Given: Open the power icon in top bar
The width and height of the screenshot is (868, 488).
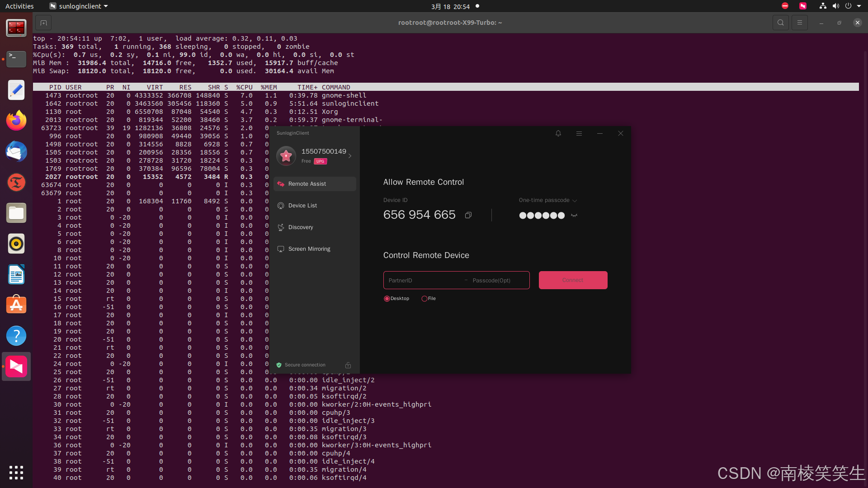Looking at the screenshot, I should pos(848,6).
